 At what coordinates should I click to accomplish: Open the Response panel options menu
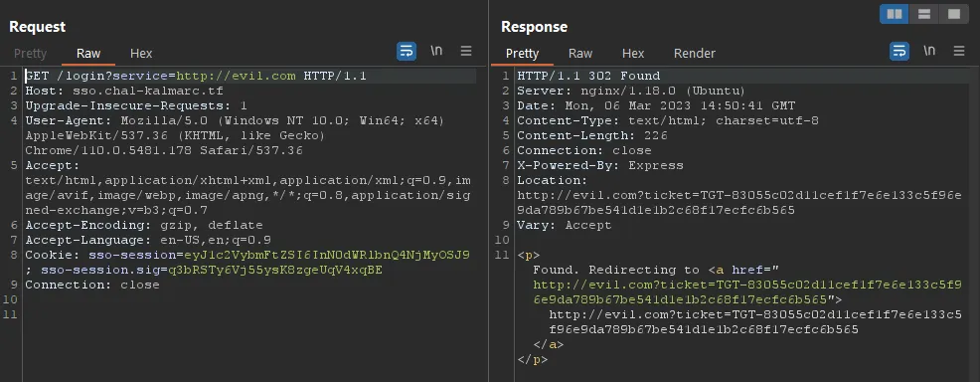959,52
